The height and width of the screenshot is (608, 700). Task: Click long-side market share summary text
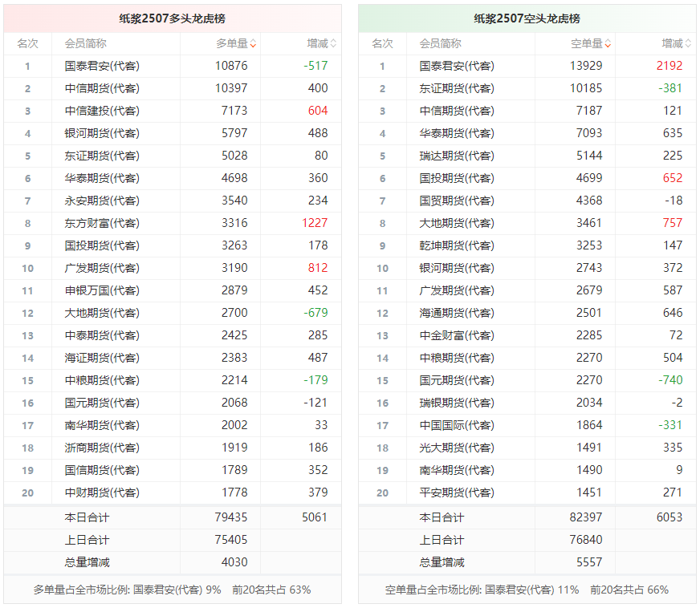[172, 590]
